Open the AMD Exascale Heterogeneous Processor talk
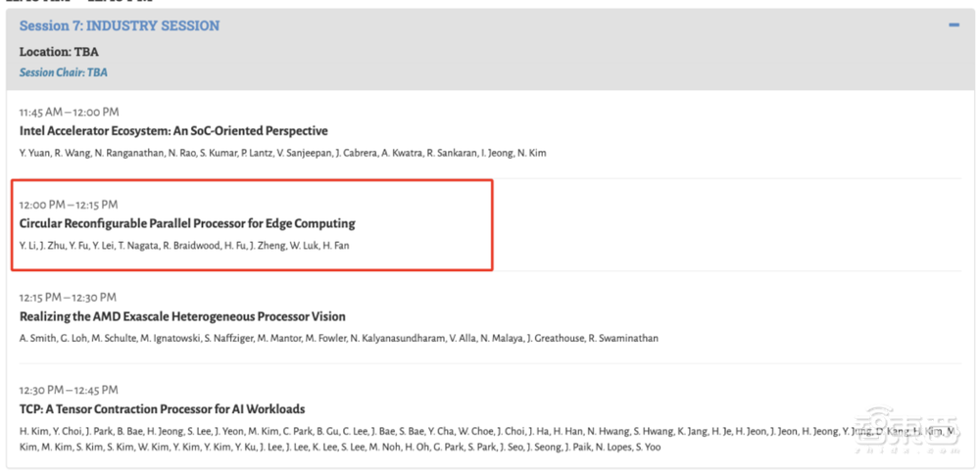 (182, 316)
